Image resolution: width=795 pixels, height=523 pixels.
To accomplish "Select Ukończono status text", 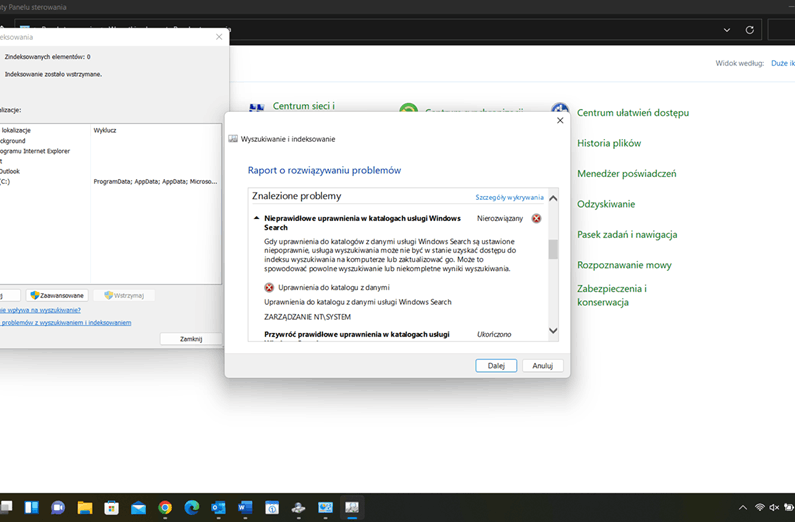I will pos(494,334).
